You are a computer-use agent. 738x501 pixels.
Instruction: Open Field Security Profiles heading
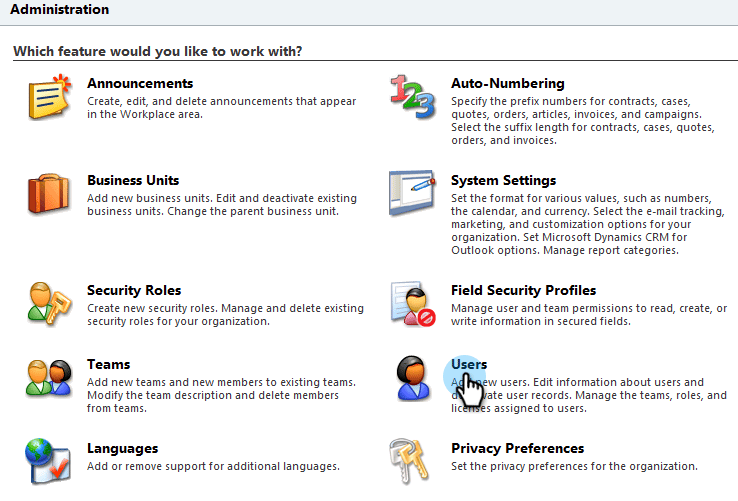[x=523, y=290]
